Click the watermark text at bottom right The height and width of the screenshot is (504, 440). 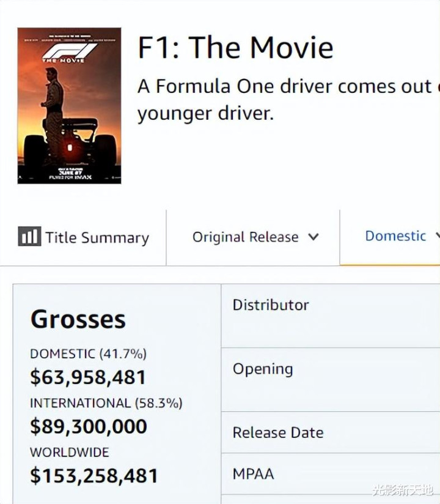pos(403,491)
